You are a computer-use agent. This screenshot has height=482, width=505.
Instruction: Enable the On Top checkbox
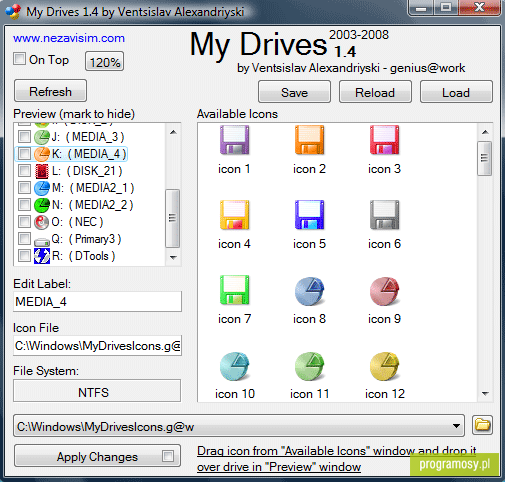[19, 59]
